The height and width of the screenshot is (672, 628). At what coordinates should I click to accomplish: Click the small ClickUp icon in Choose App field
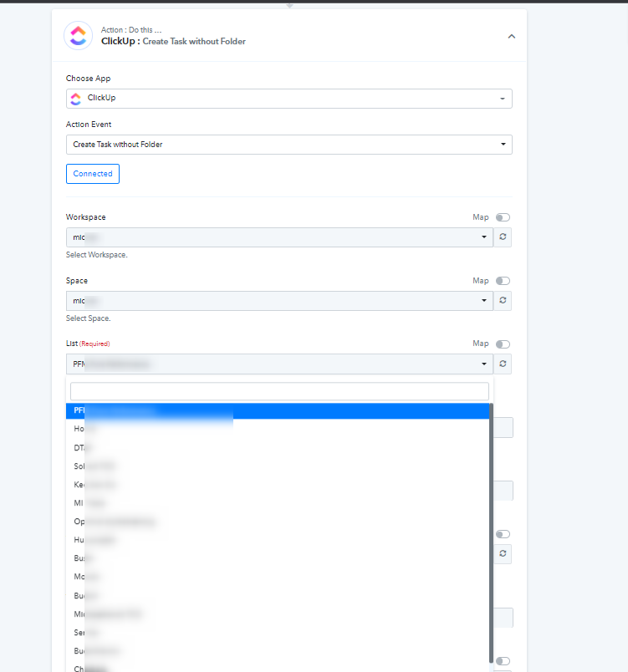pos(76,99)
